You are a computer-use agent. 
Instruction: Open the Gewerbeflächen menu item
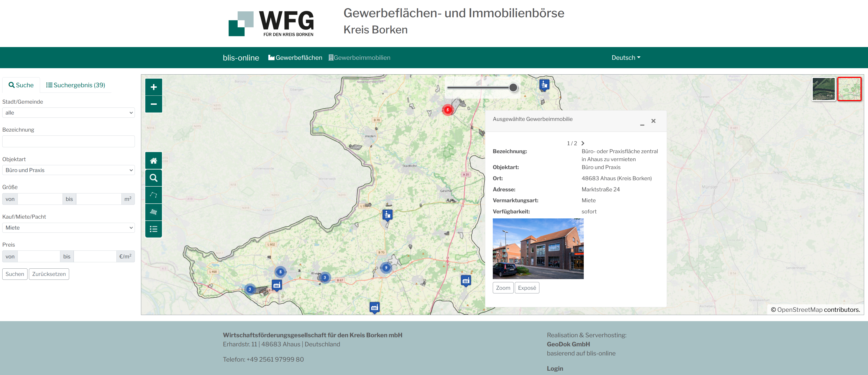295,57
